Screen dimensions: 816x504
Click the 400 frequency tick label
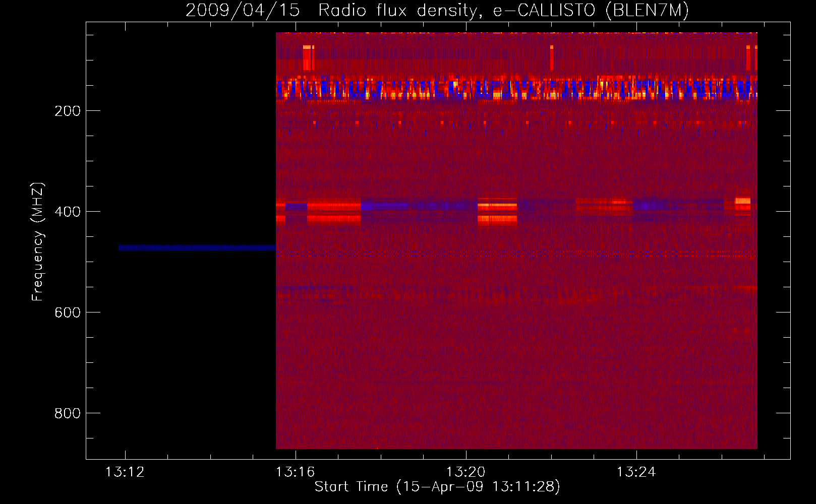pyautogui.click(x=68, y=212)
